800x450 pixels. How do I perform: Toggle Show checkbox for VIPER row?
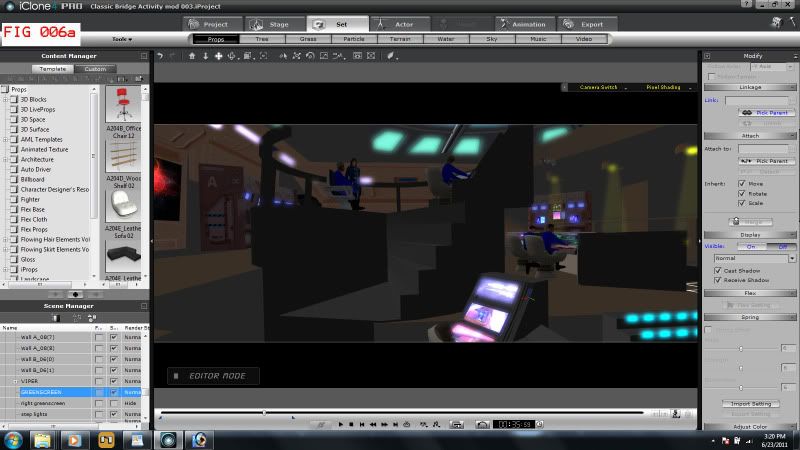coord(114,381)
